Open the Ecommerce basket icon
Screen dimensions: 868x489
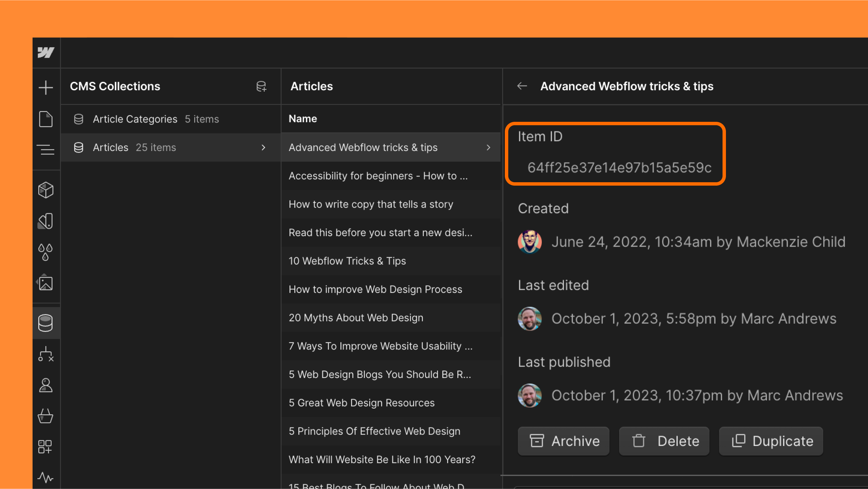46,416
